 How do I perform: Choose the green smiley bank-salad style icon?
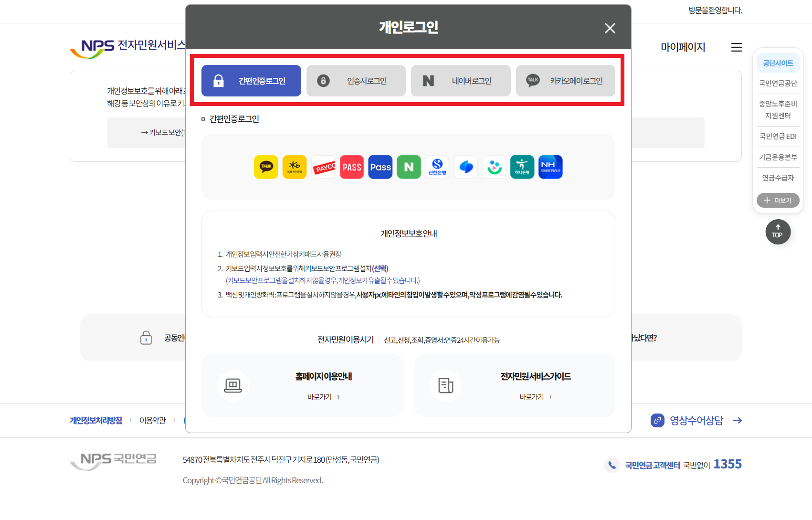click(494, 167)
